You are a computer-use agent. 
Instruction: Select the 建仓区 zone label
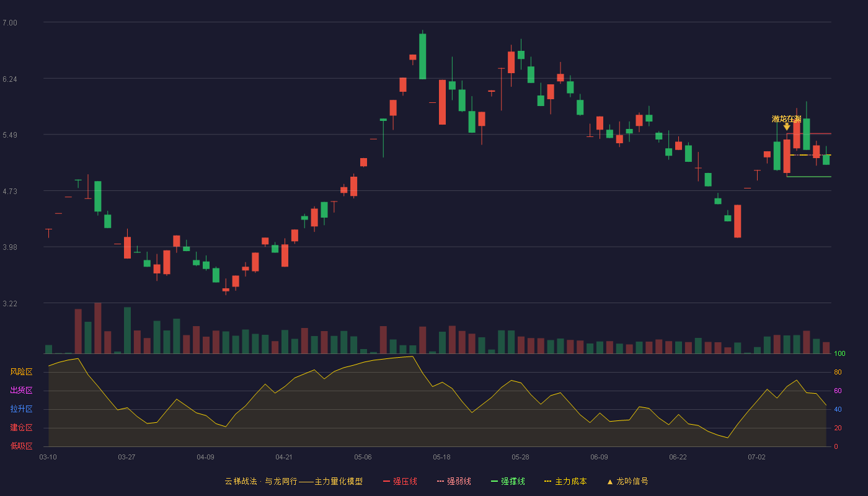coord(21,428)
